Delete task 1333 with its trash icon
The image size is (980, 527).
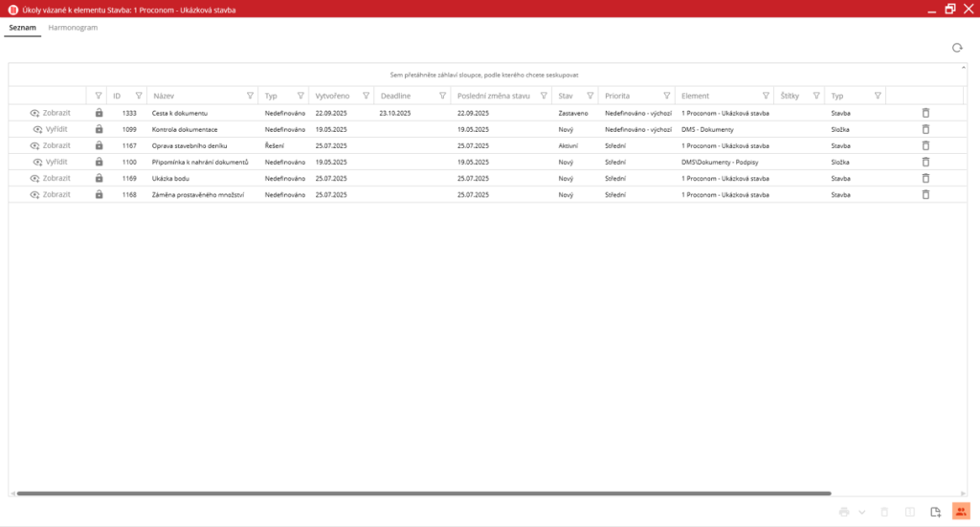point(924,113)
